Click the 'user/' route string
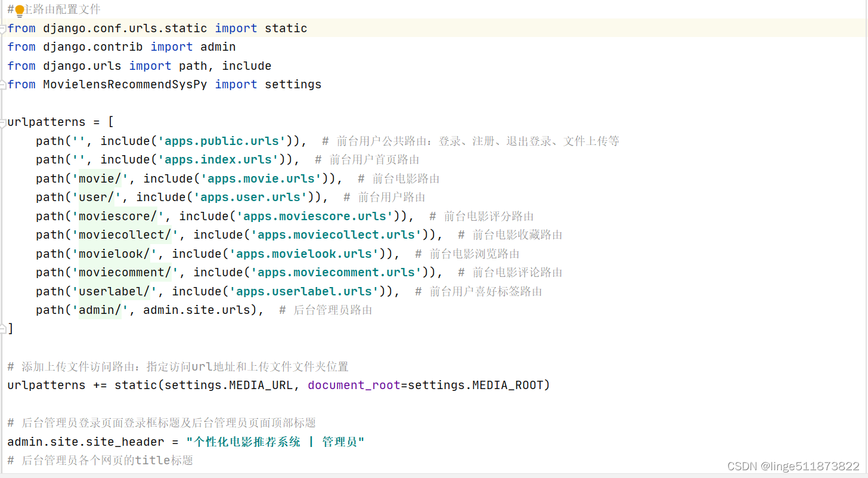 pyautogui.click(x=97, y=197)
